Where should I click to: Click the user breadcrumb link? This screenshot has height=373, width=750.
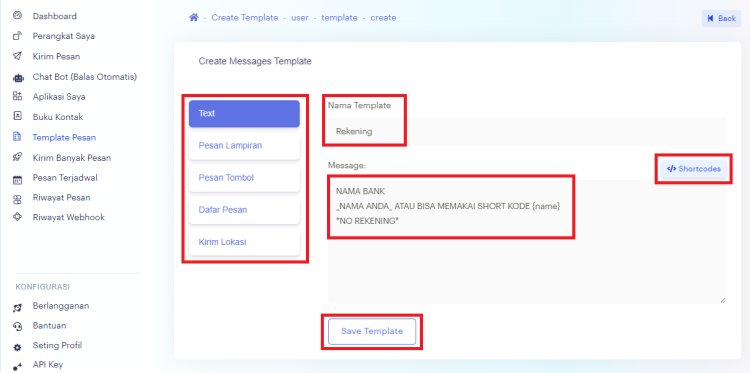(300, 18)
